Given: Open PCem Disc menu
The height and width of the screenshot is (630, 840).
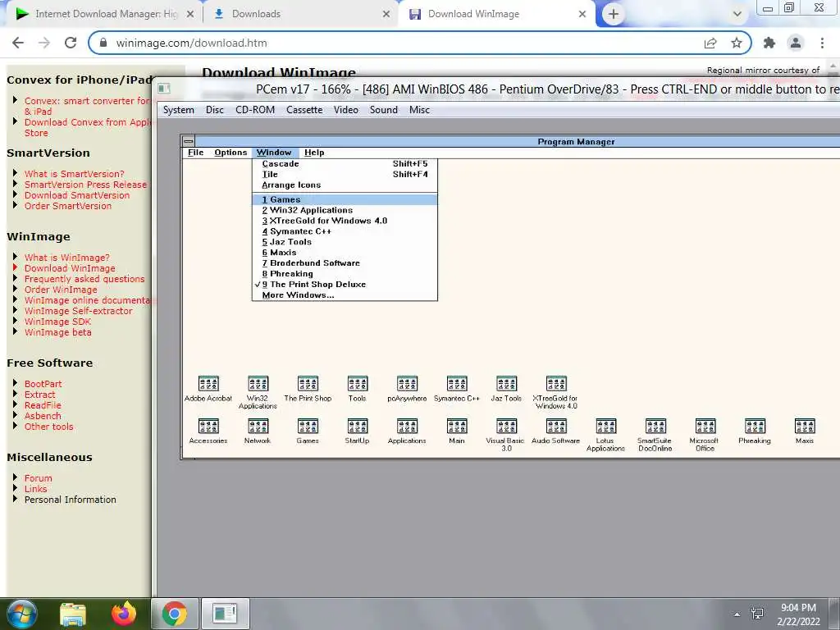Looking at the screenshot, I should pos(215,110).
